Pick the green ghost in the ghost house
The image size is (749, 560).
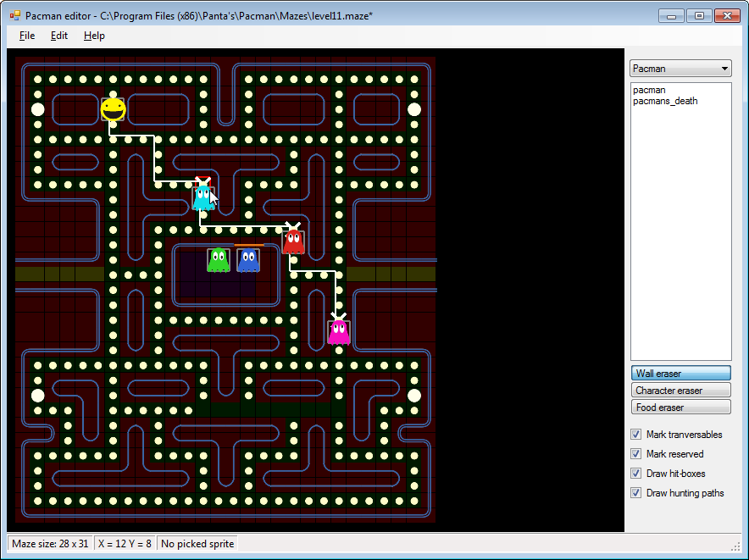219,260
